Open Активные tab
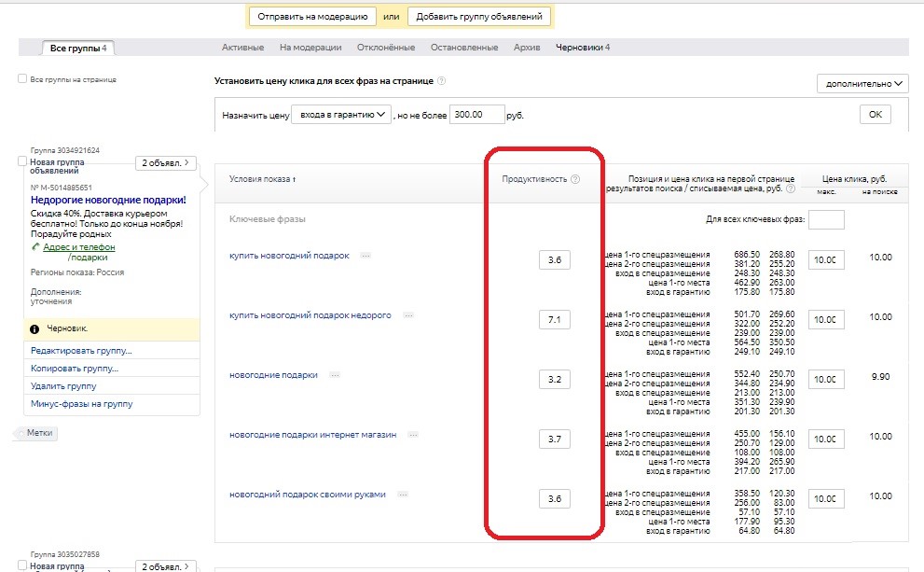The height and width of the screenshot is (572, 924). point(242,48)
